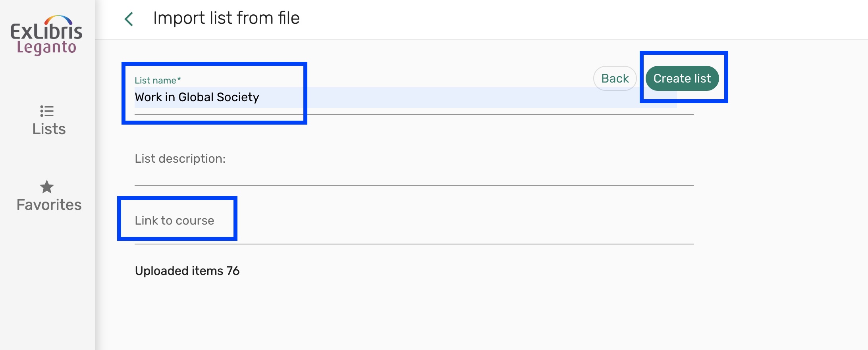Click the green Create list pill control

point(683,78)
